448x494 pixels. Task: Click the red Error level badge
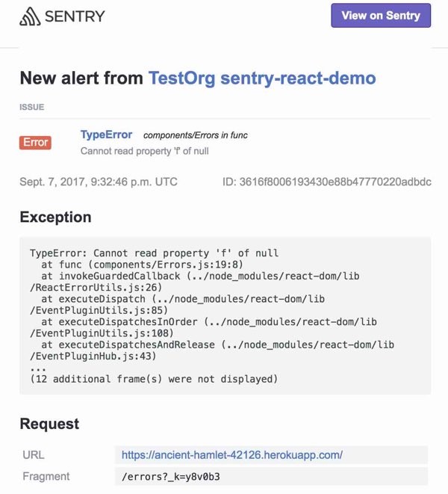pyautogui.click(x=35, y=143)
